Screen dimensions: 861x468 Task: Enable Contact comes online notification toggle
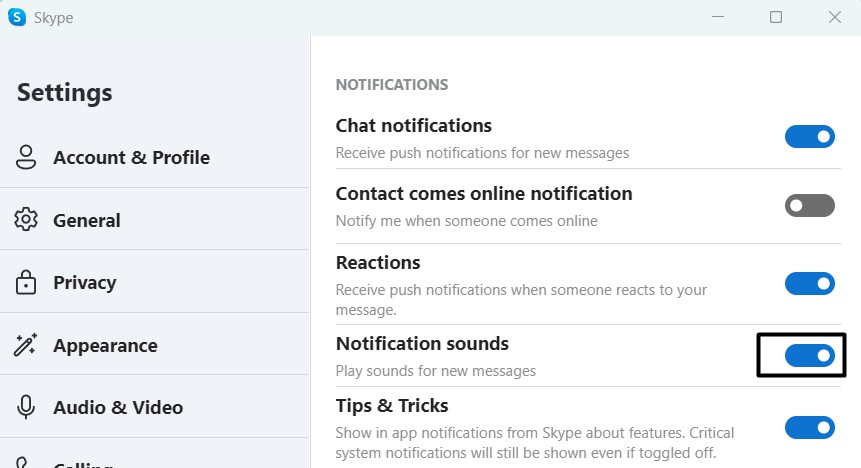[809, 206]
